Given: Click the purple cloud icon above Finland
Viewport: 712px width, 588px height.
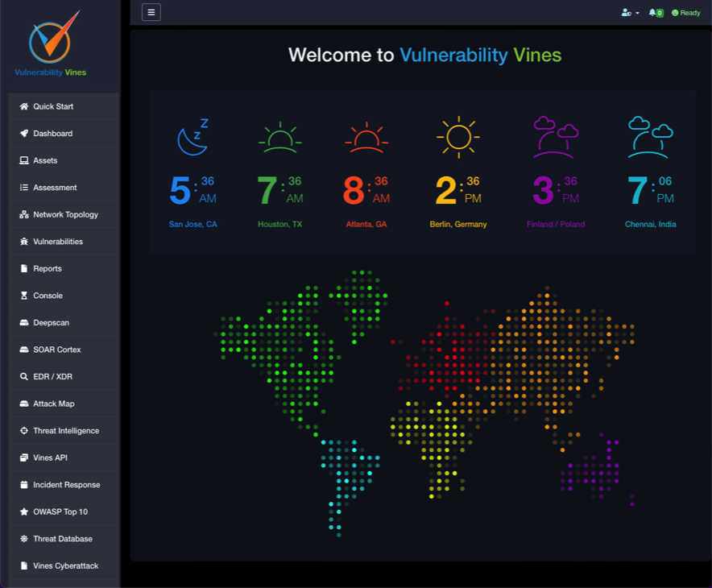Looking at the screenshot, I should (x=556, y=137).
